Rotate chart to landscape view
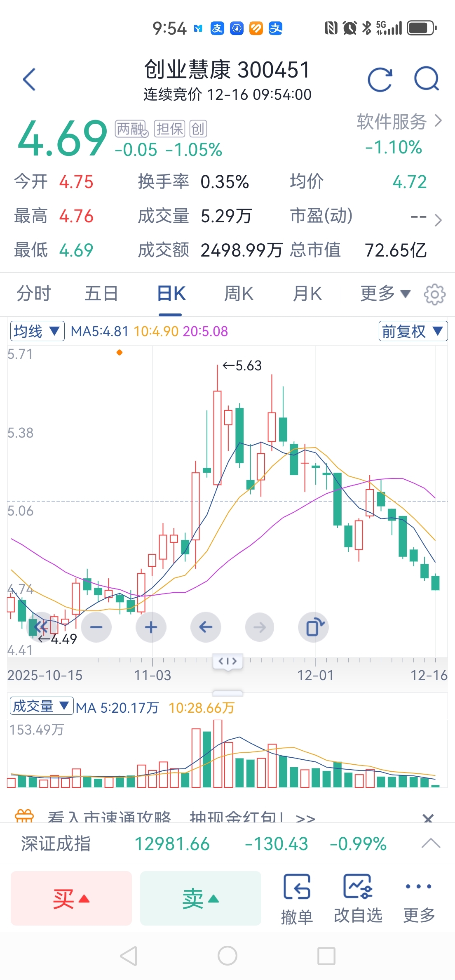455x980 pixels. [x=314, y=627]
